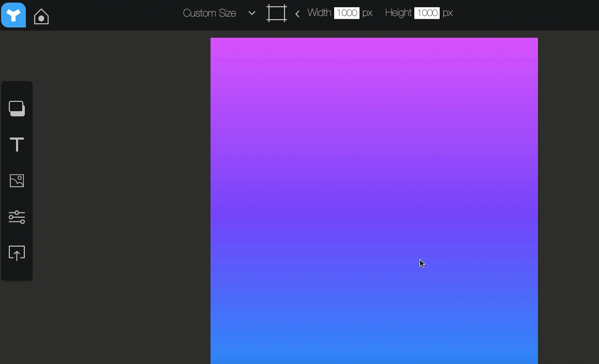
Task: Click the px unit after Width
Action: (367, 13)
